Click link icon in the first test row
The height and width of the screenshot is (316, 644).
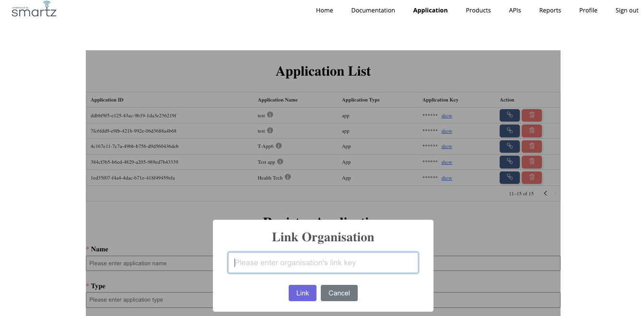(x=509, y=115)
